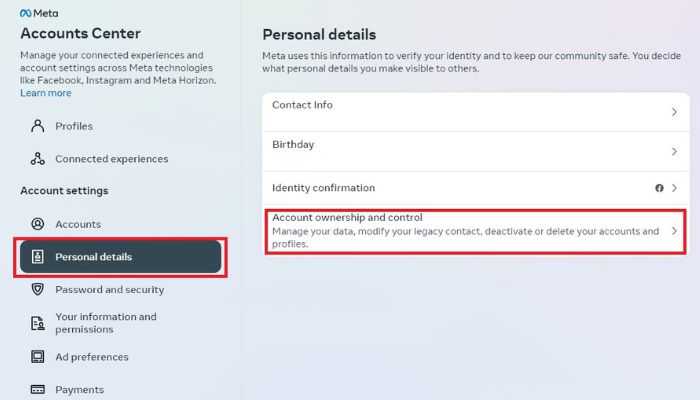Click the Payments card icon
700x400 pixels.
[38, 389]
